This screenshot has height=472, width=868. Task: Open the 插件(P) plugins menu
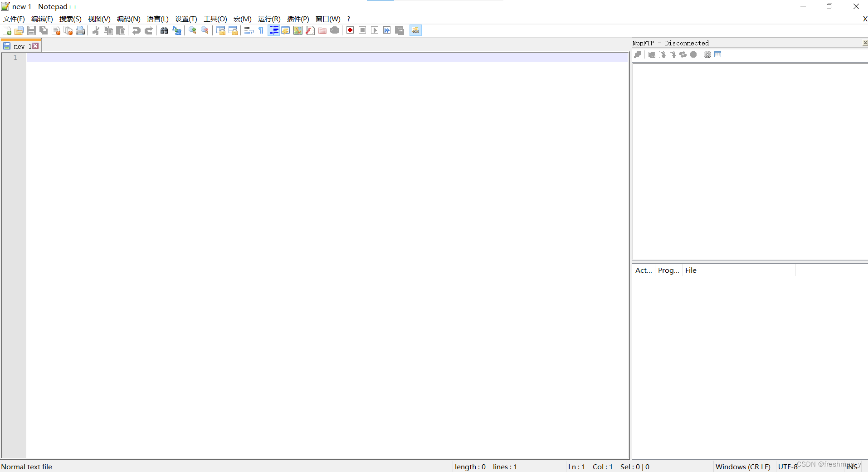(x=298, y=19)
